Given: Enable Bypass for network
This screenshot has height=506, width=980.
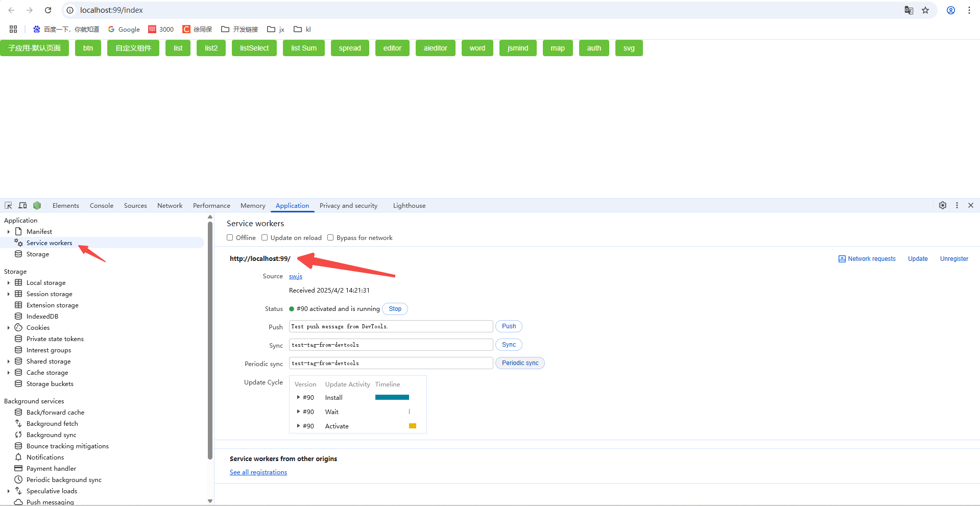Looking at the screenshot, I should tap(330, 237).
